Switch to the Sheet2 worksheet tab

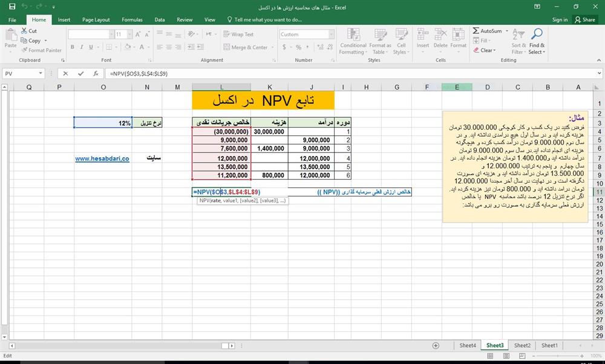(x=522, y=345)
